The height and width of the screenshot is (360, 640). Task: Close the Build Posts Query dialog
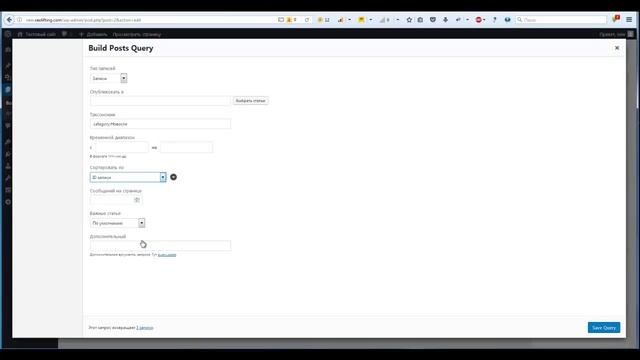click(617, 48)
